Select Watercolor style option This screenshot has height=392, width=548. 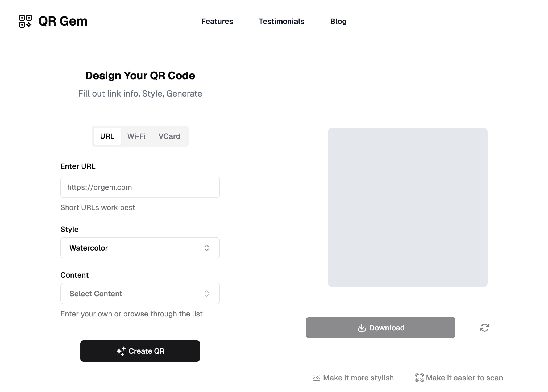pos(140,248)
